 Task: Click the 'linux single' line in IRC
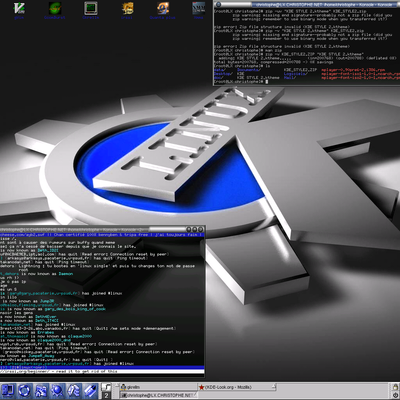(98, 266)
